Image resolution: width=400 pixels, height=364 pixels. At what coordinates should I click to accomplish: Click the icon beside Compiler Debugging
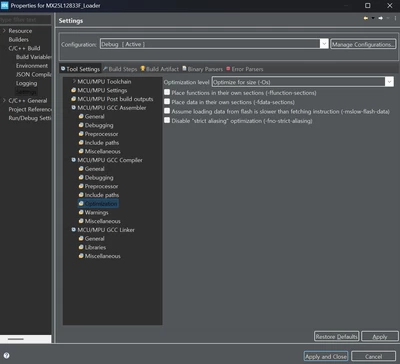(x=81, y=177)
